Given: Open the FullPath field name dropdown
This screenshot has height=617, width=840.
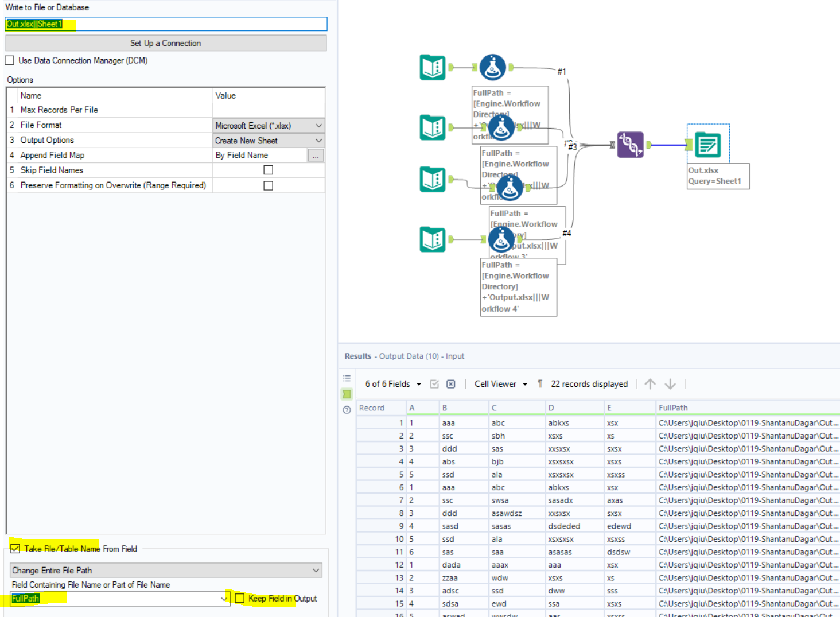Looking at the screenshot, I should click(x=224, y=598).
